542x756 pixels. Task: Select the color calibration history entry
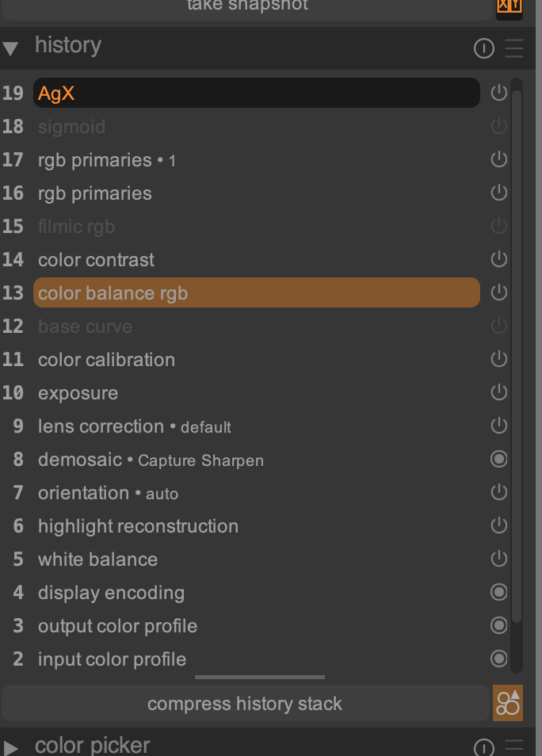point(106,360)
